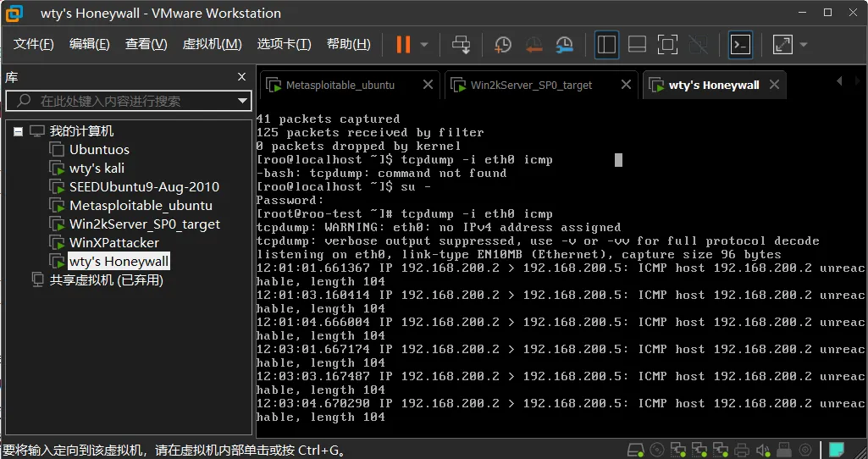Open the snapshot manager
The height and width of the screenshot is (459, 868).
[565, 44]
